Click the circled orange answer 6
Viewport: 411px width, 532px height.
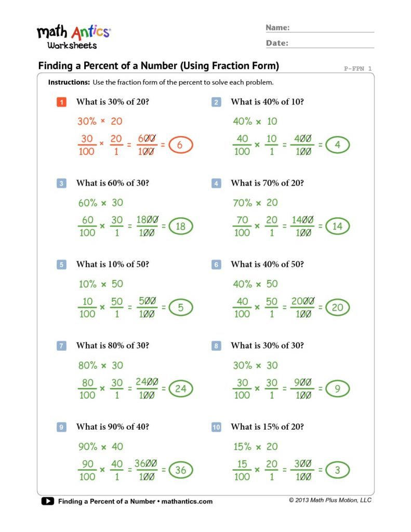coord(180,145)
